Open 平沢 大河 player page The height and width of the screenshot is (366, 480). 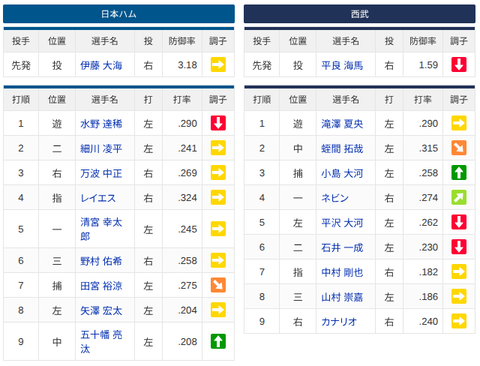342,223
